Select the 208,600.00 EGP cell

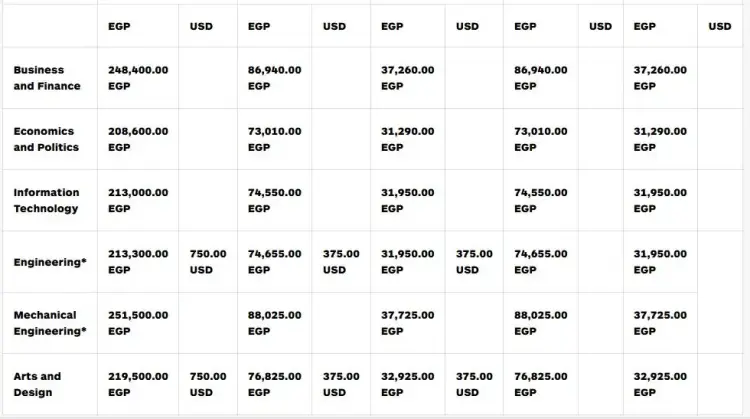pos(138,139)
